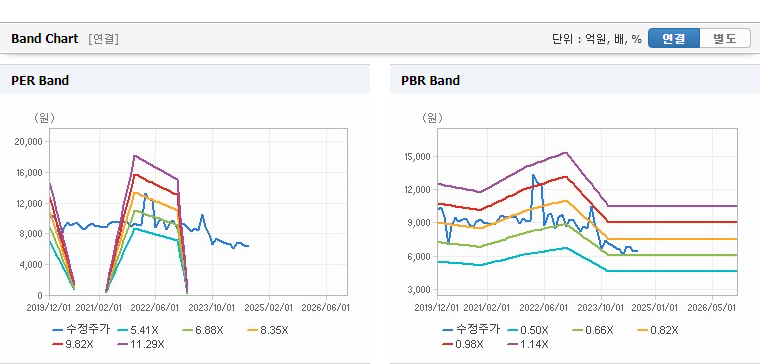Click the 9,000 y-axis label in PBR chart

coord(419,223)
